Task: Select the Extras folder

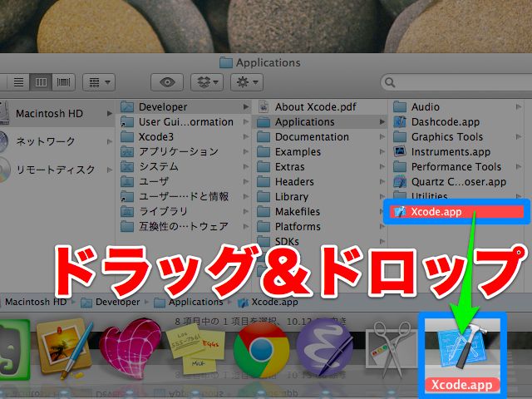Action: pos(321,167)
